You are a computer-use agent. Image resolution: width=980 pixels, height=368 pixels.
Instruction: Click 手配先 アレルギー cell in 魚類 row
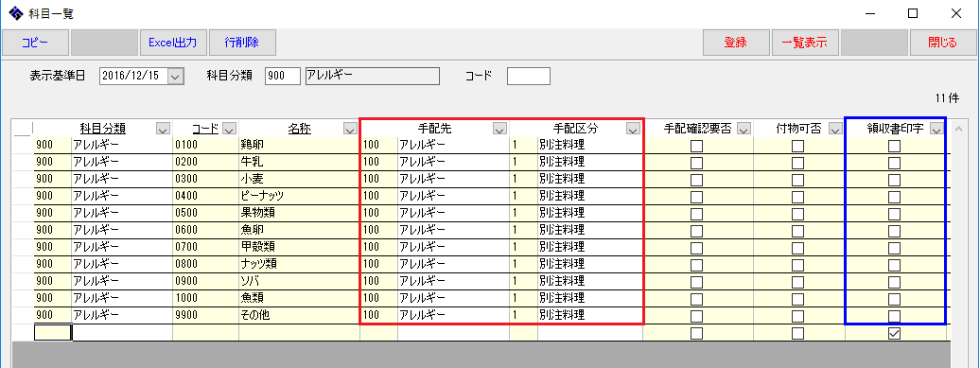point(453,297)
